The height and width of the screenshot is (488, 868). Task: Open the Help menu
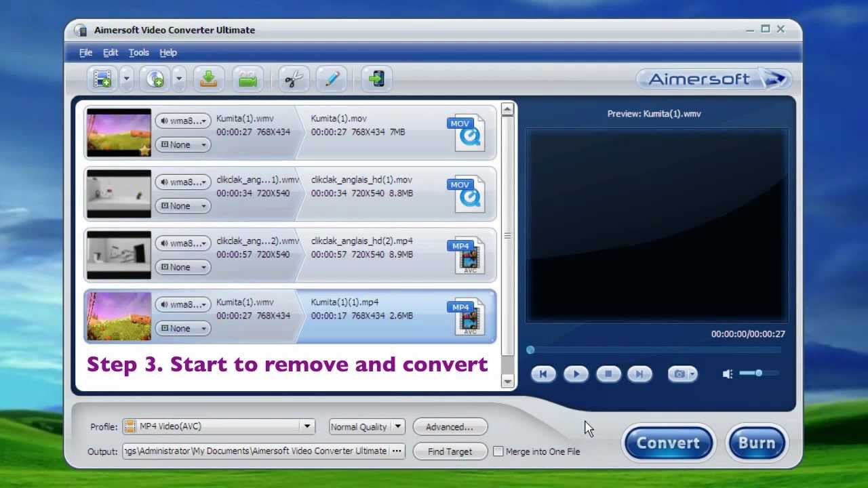pyautogui.click(x=168, y=52)
